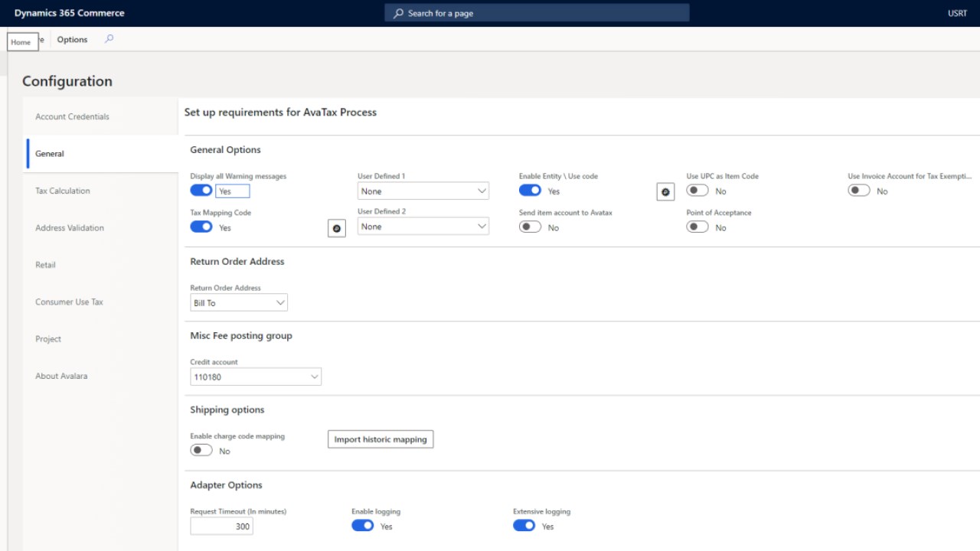Click the Shipping options section heading
The width and height of the screenshot is (980, 551).
[227, 409]
